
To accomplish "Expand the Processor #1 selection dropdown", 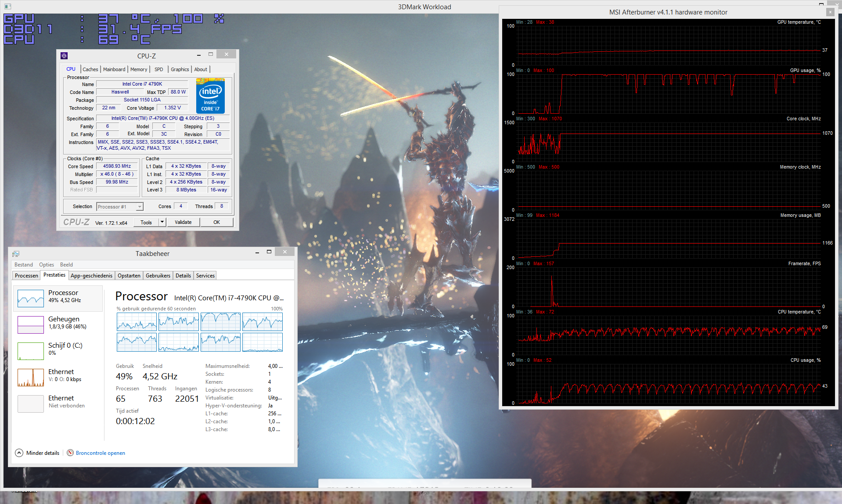I will (x=140, y=207).
